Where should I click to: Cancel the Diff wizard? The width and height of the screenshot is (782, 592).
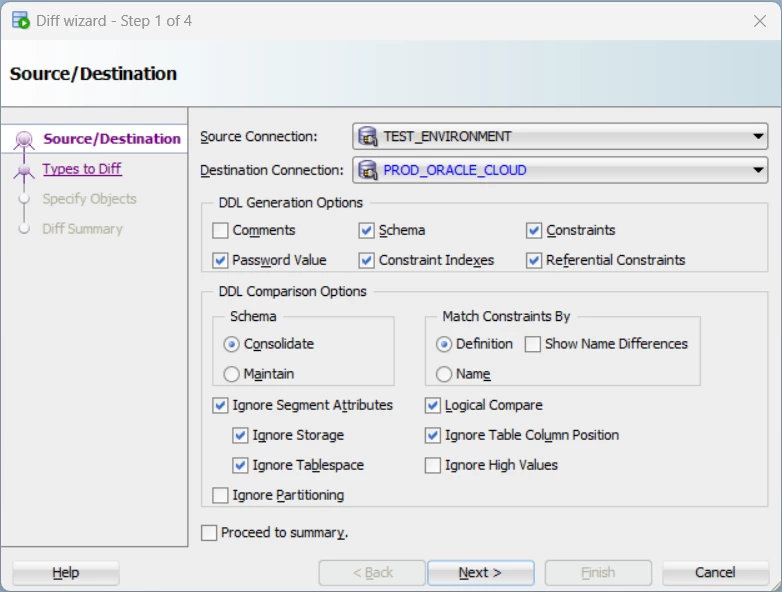click(x=715, y=573)
